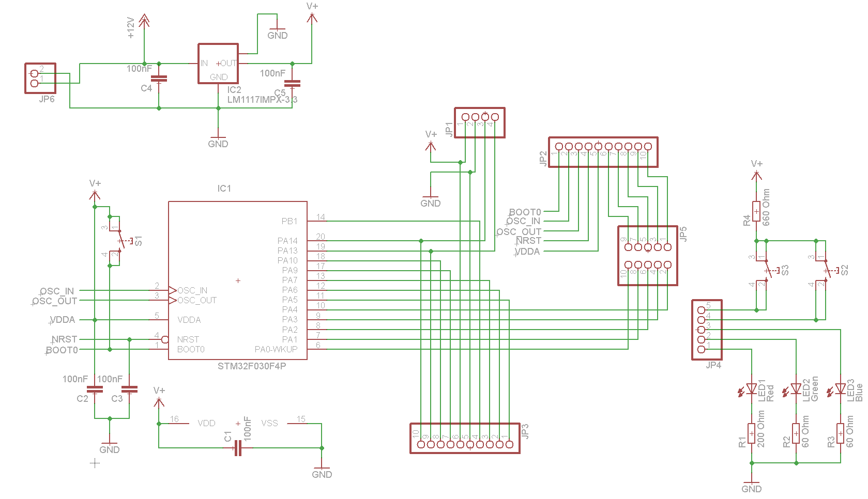Click the IN pin label on IC2

[x=204, y=64]
